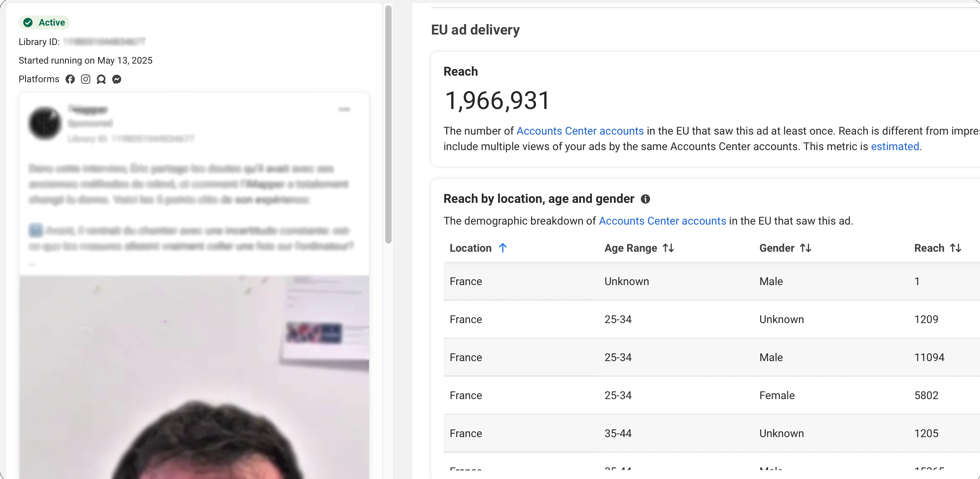
Task: Sort the table by Gender
Action: [805, 248]
